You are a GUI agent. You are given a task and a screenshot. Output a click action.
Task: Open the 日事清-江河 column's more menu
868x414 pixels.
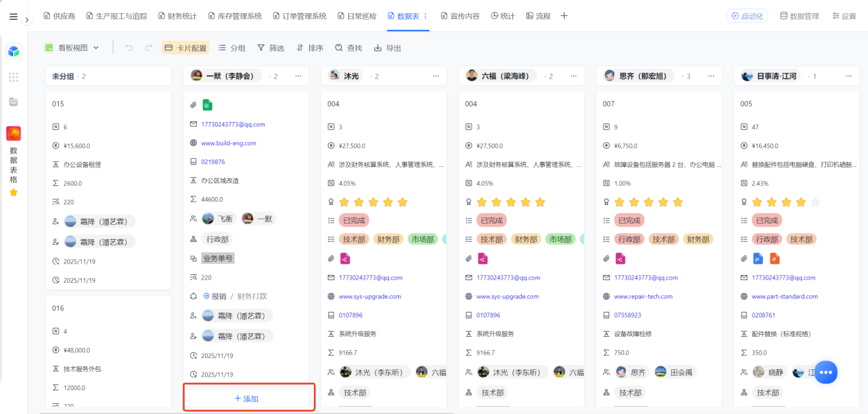click(849, 76)
